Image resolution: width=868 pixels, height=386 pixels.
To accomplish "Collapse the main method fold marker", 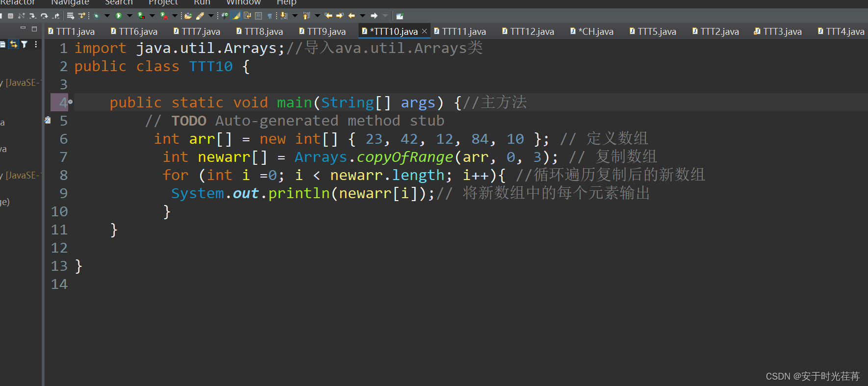I will pos(71,102).
